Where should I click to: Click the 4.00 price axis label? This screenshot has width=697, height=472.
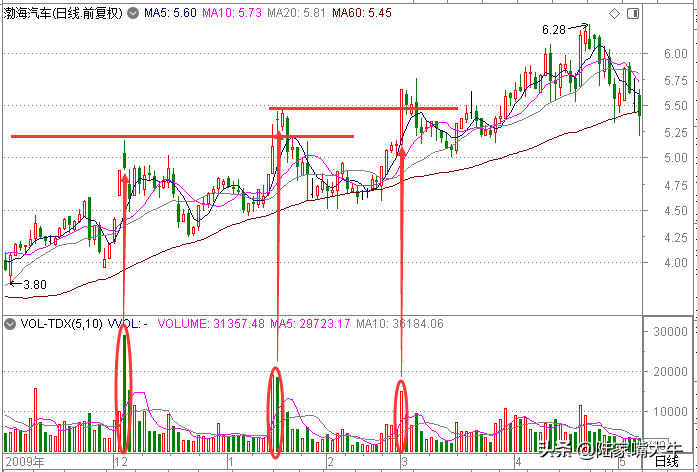[x=676, y=263]
